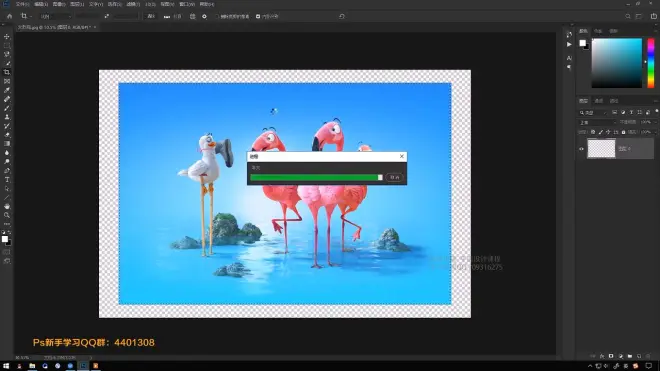Screen dimensions: 660x371
Task: Open the File menu
Action: (22, 4)
